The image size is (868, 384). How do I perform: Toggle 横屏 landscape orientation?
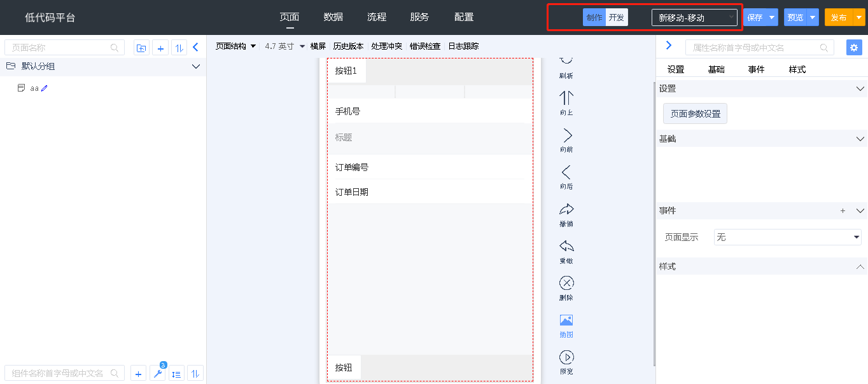tap(318, 46)
